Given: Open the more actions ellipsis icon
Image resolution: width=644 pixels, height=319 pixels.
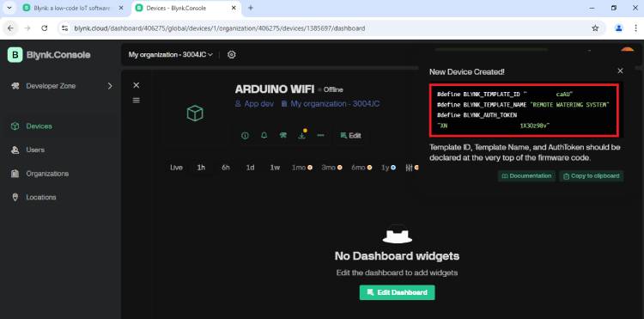Looking at the screenshot, I should (x=321, y=135).
